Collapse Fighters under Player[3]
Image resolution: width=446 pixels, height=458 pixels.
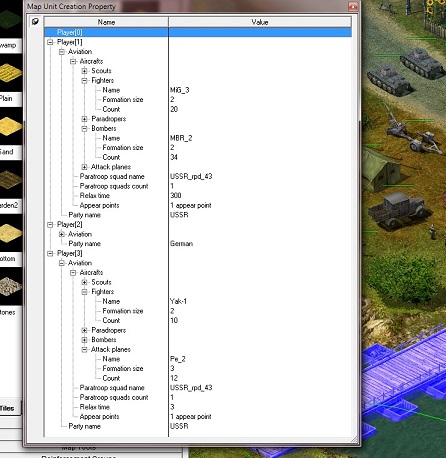(x=85, y=292)
